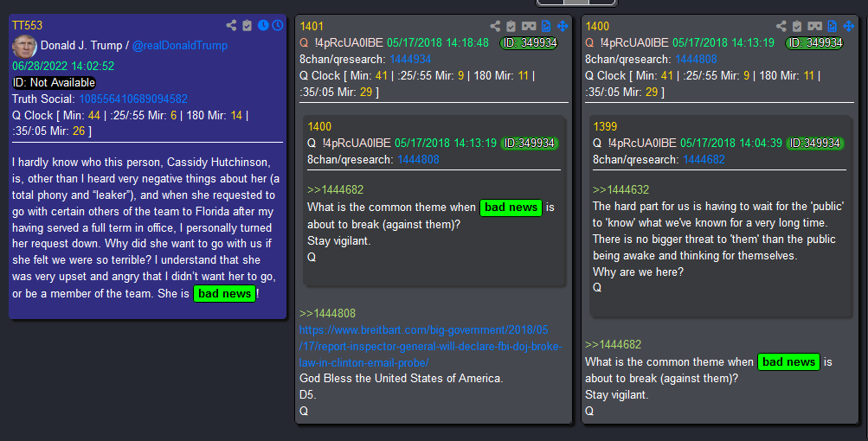Click 'ID: Not Available' badge
This screenshot has height=441, width=868.
click(55, 83)
